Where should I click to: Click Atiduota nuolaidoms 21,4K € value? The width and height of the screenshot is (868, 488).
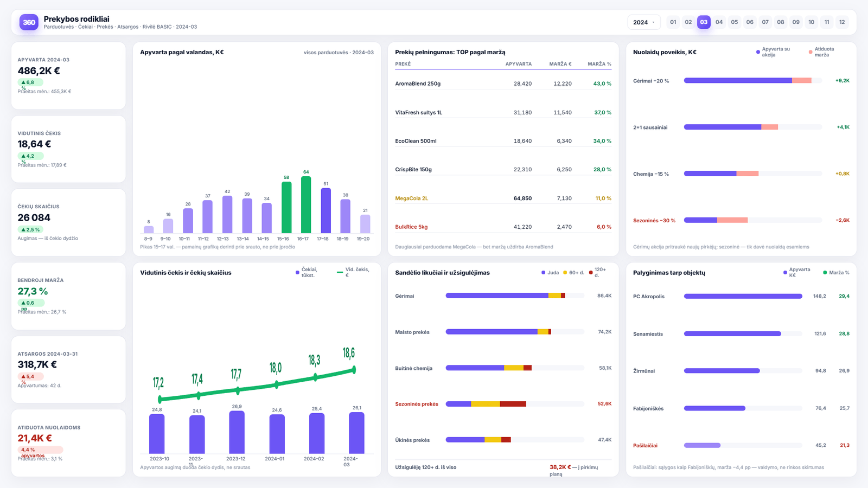point(35,438)
